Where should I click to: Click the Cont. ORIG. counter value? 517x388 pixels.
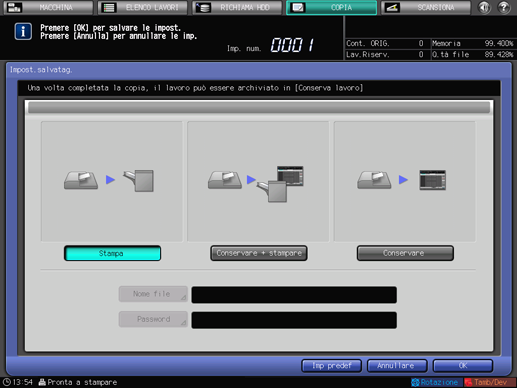421,43
